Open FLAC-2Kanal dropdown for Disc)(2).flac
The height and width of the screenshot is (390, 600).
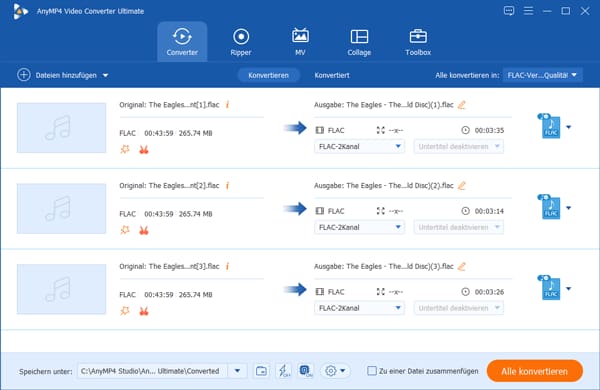(x=359, y=227)
